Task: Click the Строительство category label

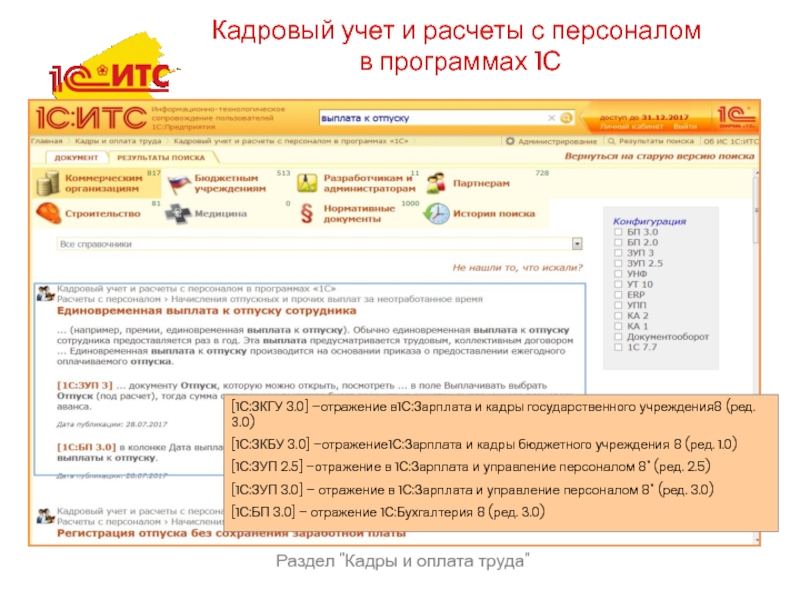Action: point(103,214)
